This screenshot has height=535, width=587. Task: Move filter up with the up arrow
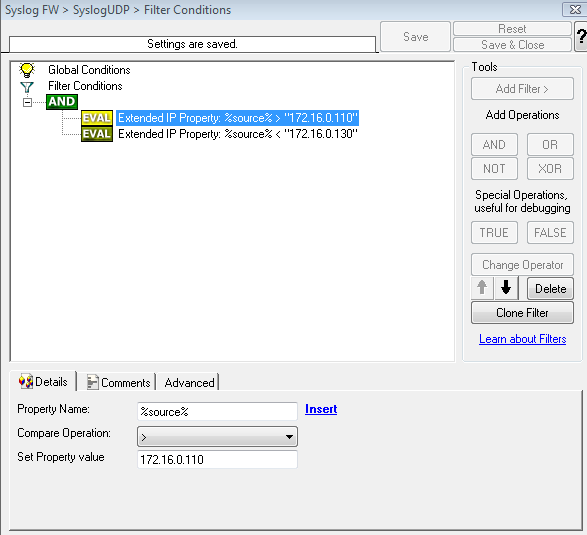482,288
